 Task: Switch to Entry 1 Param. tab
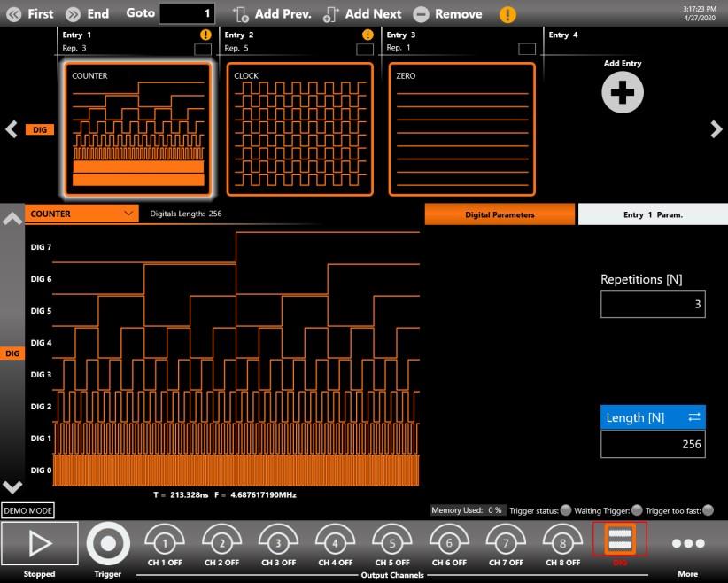tap(653, 214)
